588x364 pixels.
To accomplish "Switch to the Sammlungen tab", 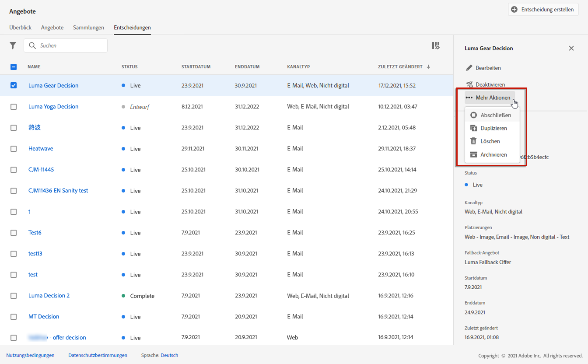I will [x=88, y=28].
